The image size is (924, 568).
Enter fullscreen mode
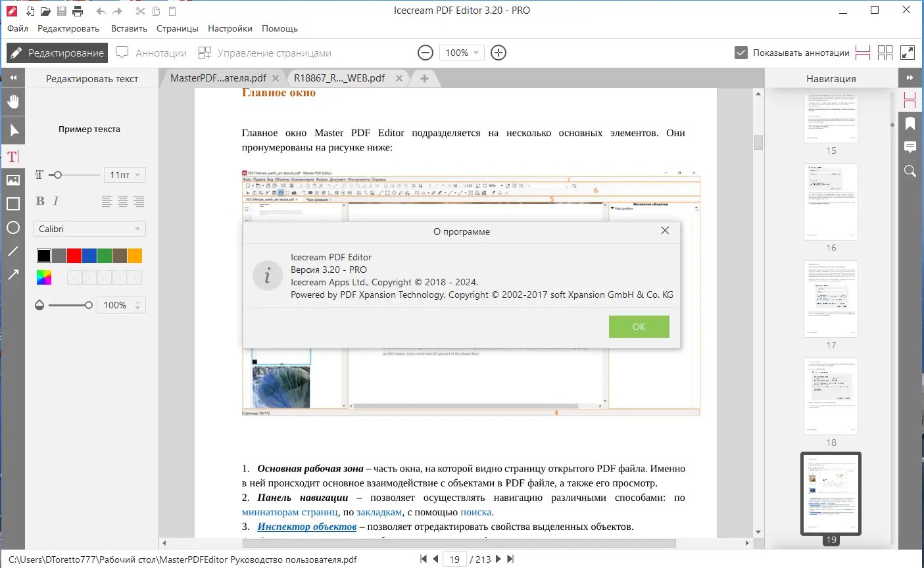[908, 53]
